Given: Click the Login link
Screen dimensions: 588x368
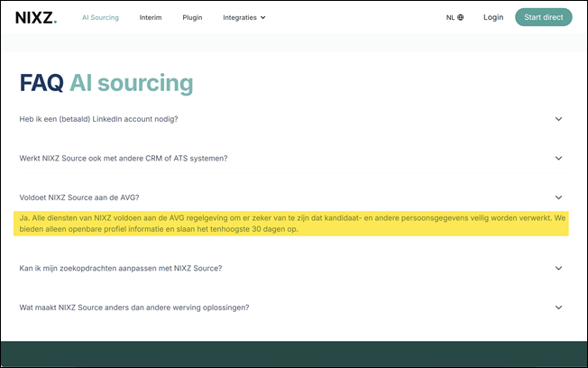Looking at the screenshot, I should pyautogui.click(x=493, y=17).
